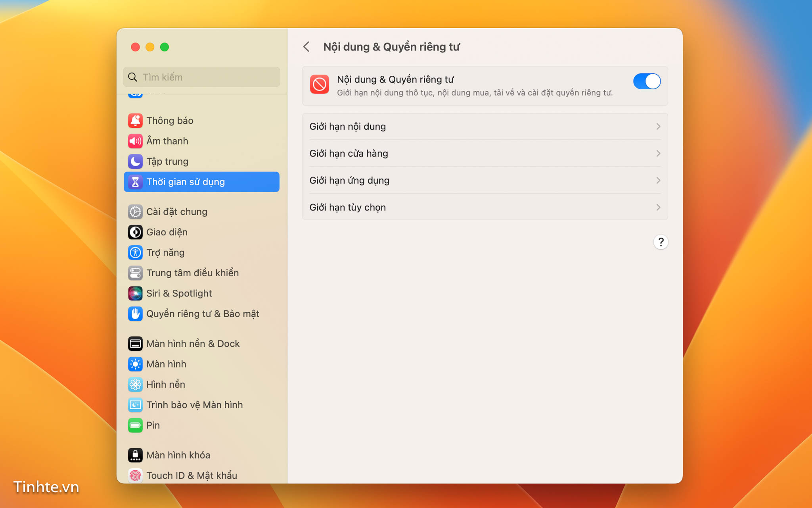Viewport: 812px width, 508px height.
Task: Open Trợ năng settings icon
Action: [134, 252]
